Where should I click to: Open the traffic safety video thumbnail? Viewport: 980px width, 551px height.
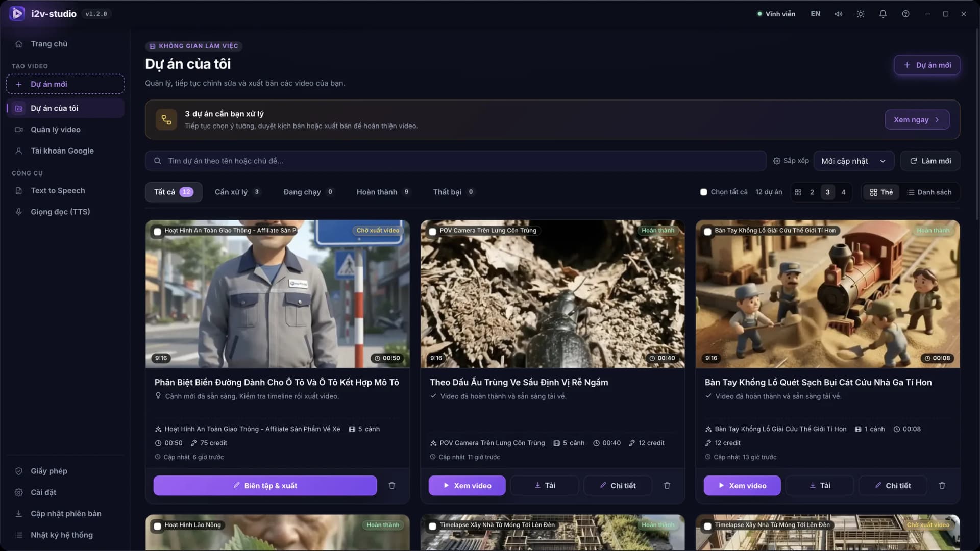[278, 294]
